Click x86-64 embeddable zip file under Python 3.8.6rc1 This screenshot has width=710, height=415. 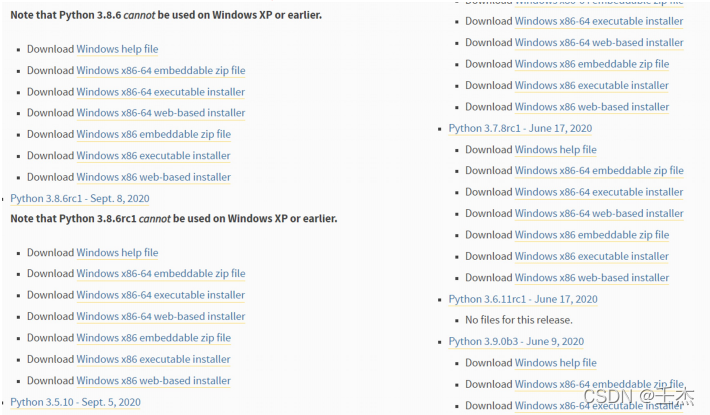point(160,274)
